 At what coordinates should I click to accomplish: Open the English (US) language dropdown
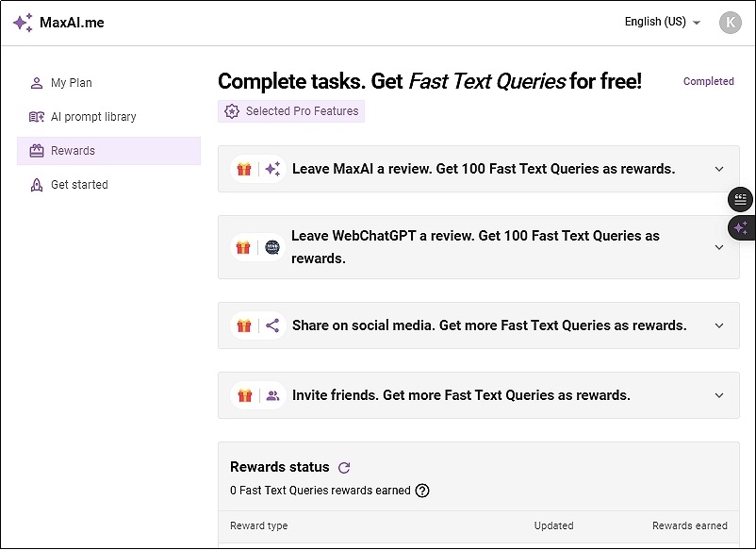click(x=663, y=22)
